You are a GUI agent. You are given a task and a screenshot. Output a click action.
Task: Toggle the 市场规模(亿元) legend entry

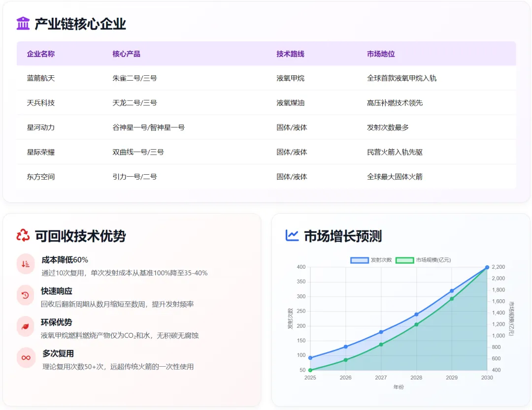pos(424,260)
